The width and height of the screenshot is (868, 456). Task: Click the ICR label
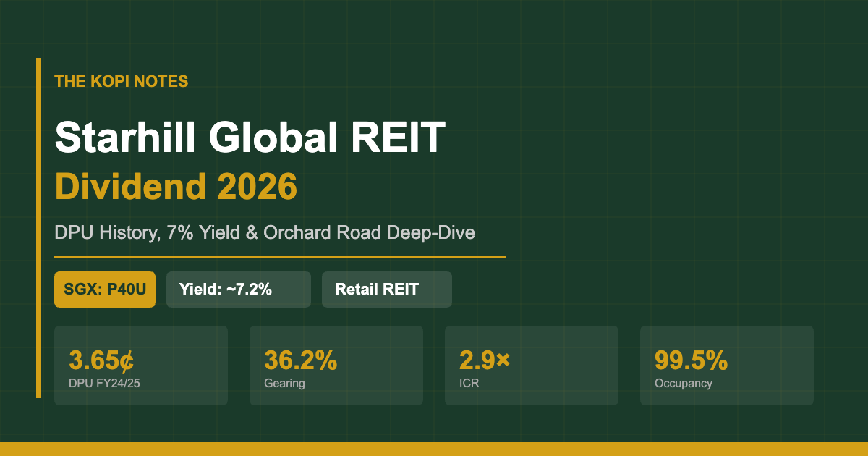tap(469, 384)
